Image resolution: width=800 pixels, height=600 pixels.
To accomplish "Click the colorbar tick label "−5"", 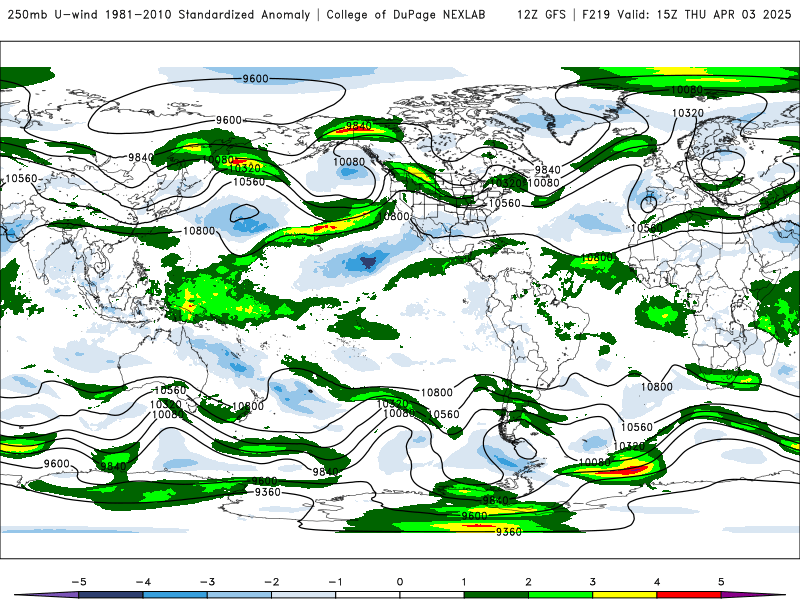I will [79, 582].
